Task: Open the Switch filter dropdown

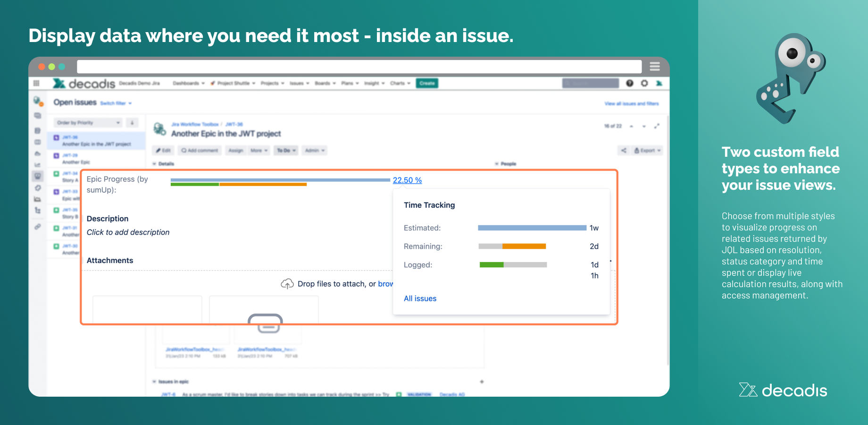Action: point(116,103)
